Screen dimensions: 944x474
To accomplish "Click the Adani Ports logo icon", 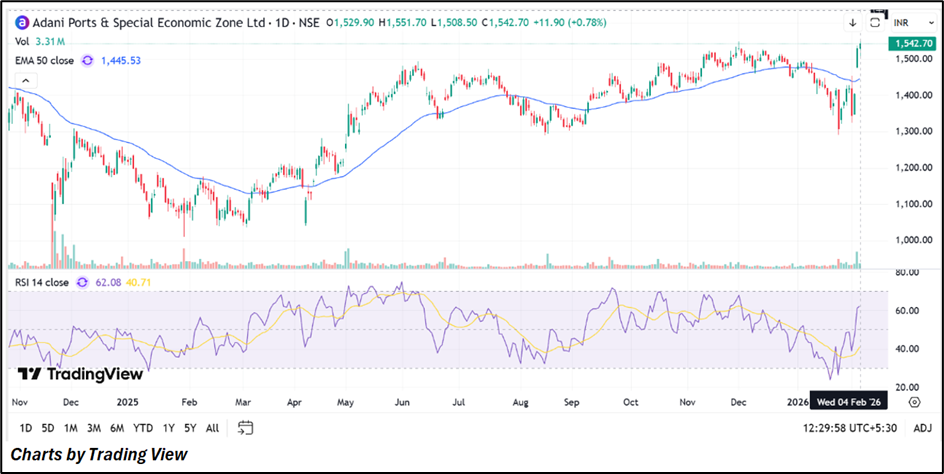I will point(22,22).
